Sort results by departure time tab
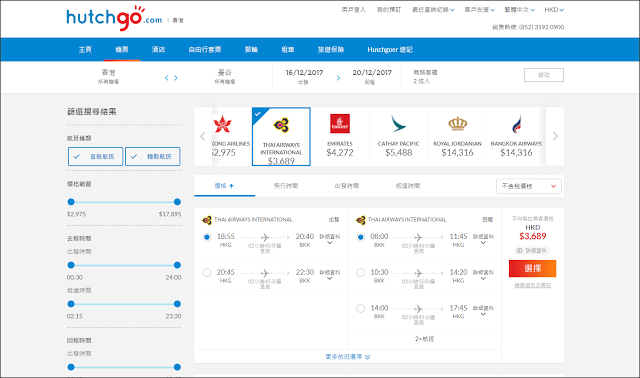 click(x=347, y=186)
